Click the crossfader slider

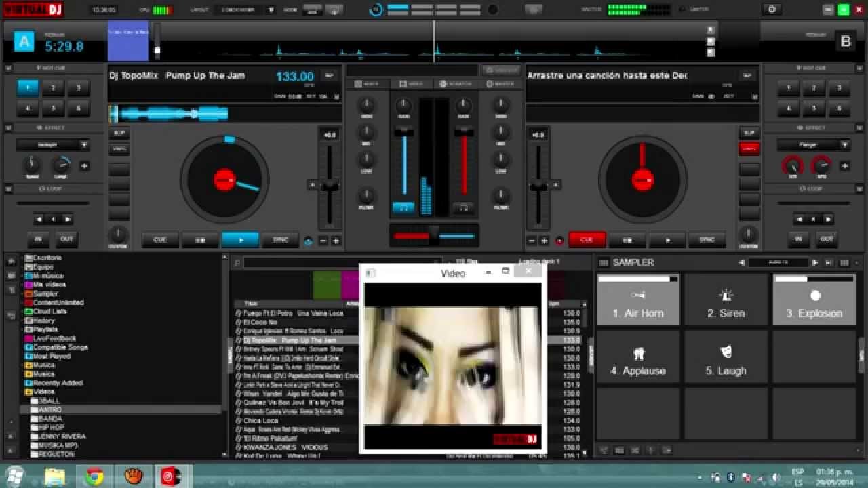(434, 235)
